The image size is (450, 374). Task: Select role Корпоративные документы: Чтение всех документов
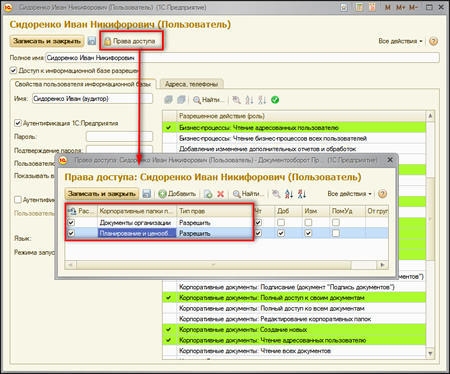[x=294, y=351]
